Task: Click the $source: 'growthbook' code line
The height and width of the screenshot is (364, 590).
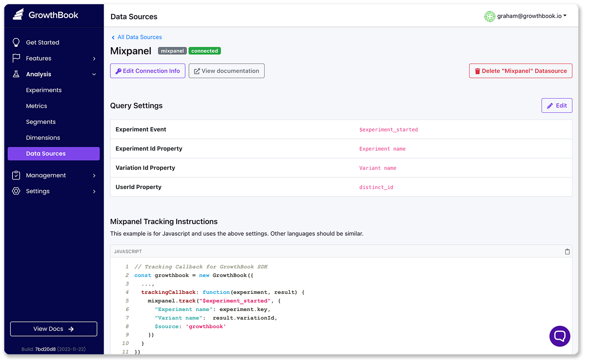Action: [190, 326]
